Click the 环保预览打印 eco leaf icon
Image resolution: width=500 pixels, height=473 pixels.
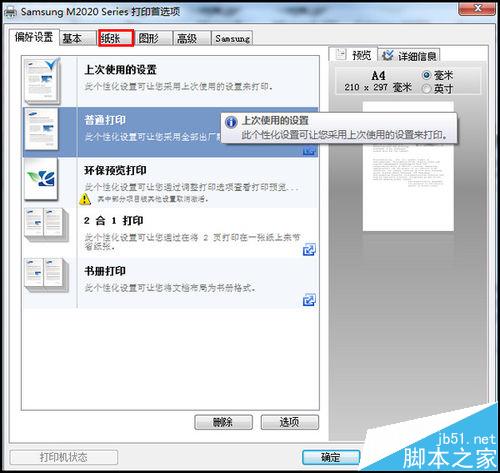[41, 179]
